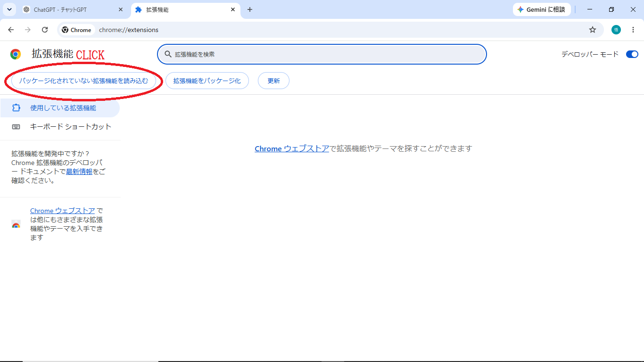Open the tab search dropdown arrow
This screenshot has height=362, width=644.
click(x=9, y=9)
